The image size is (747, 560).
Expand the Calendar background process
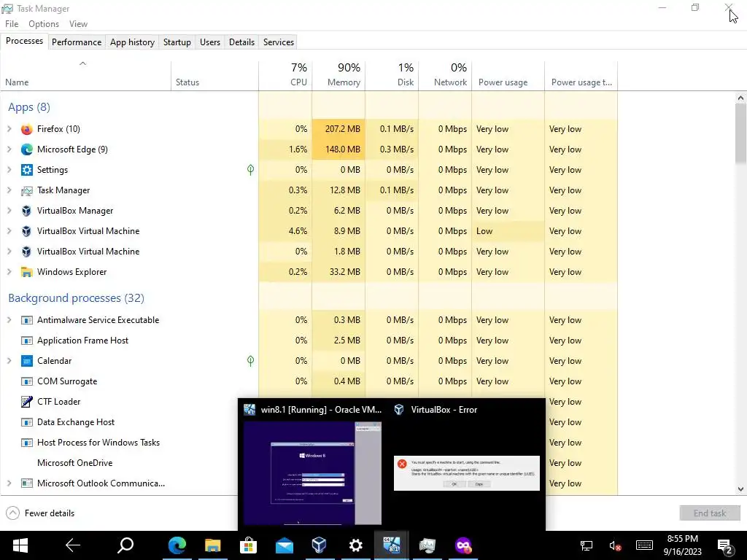tap(9, 361)
